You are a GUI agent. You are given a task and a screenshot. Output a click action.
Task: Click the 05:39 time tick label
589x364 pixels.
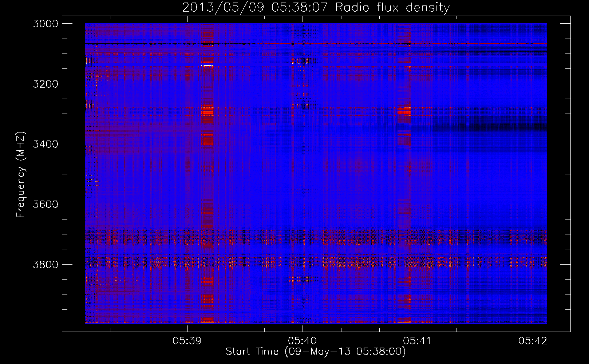[187, 341]
